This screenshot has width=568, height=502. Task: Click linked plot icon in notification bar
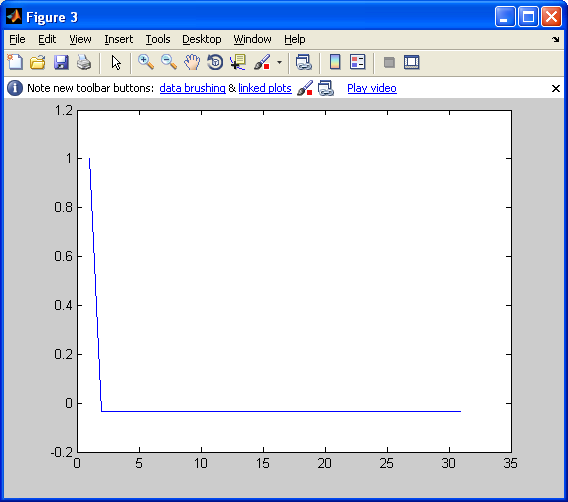[326, 88]
